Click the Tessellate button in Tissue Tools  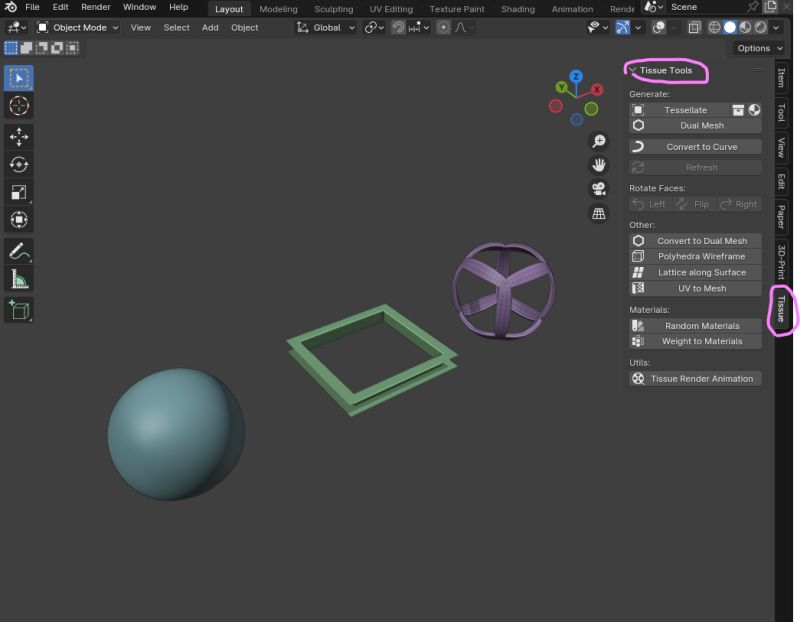coord(688,110)
